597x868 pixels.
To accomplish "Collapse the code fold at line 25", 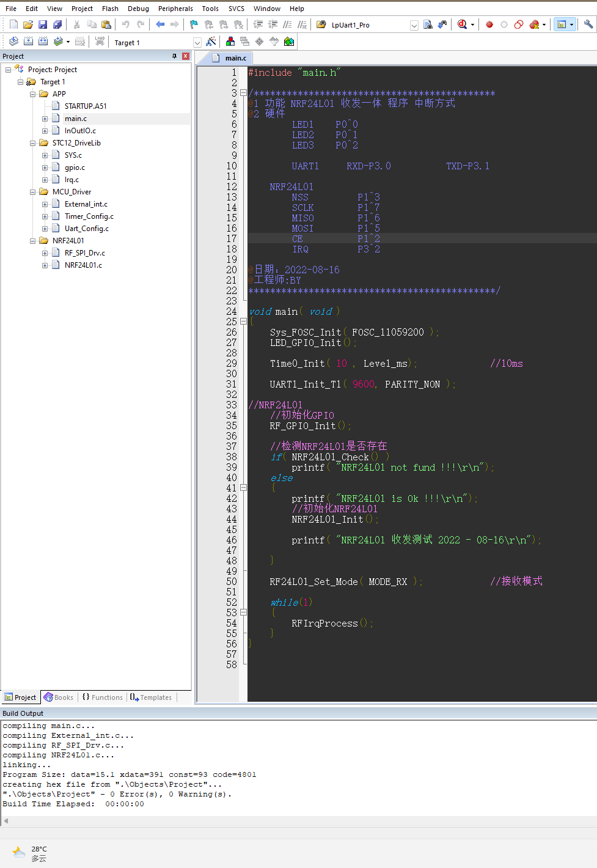I will pyautogui.click(x=243, y=321).
